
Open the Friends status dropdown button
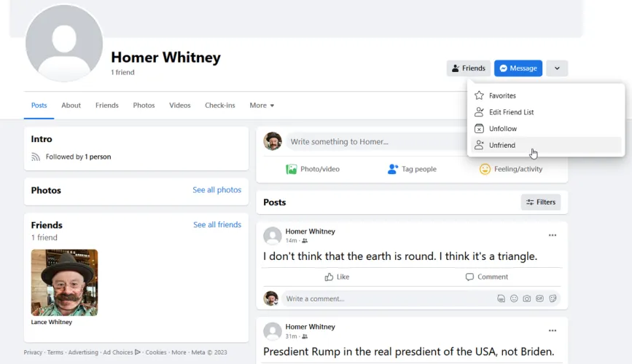pos(468,68)
